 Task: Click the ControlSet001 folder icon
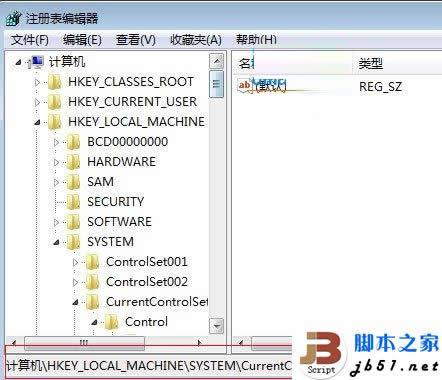coord(92,262)
